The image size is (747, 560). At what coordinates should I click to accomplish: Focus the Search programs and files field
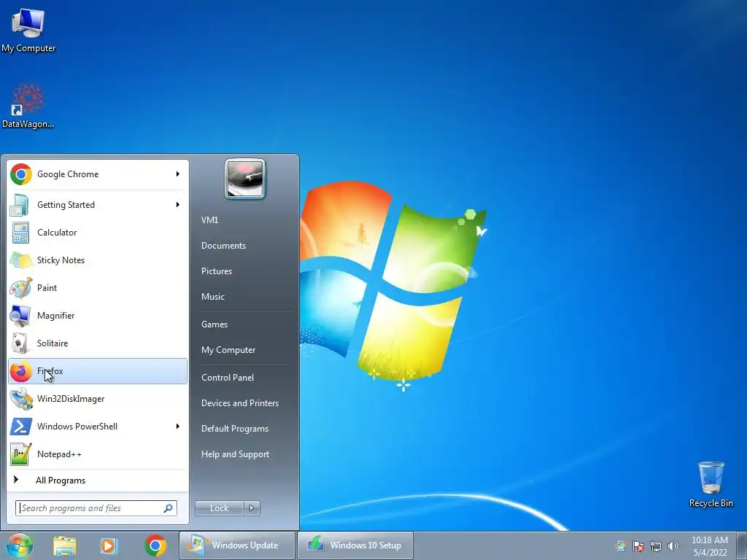click(96, 508)
